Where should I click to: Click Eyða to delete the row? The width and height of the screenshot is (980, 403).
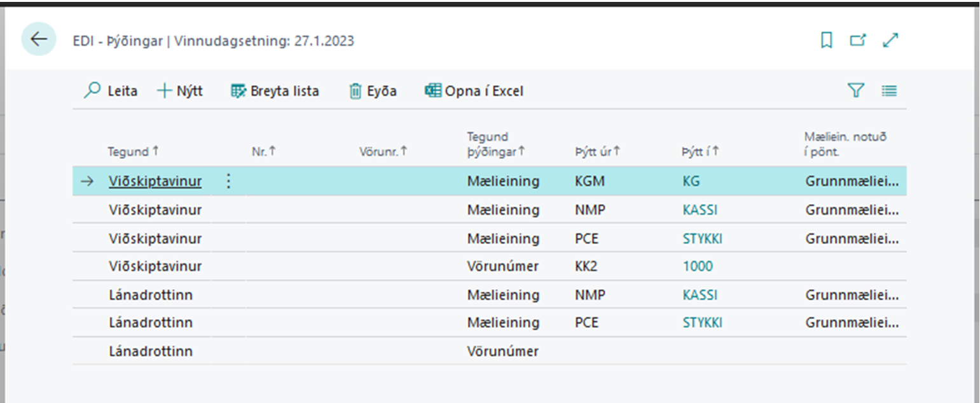373,91
